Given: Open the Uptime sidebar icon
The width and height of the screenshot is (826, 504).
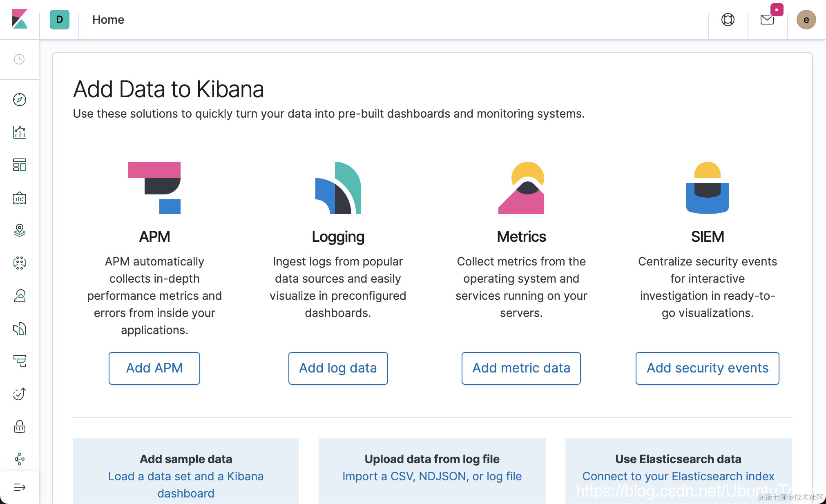Looking at the screenshot, I should pos(20,394).
